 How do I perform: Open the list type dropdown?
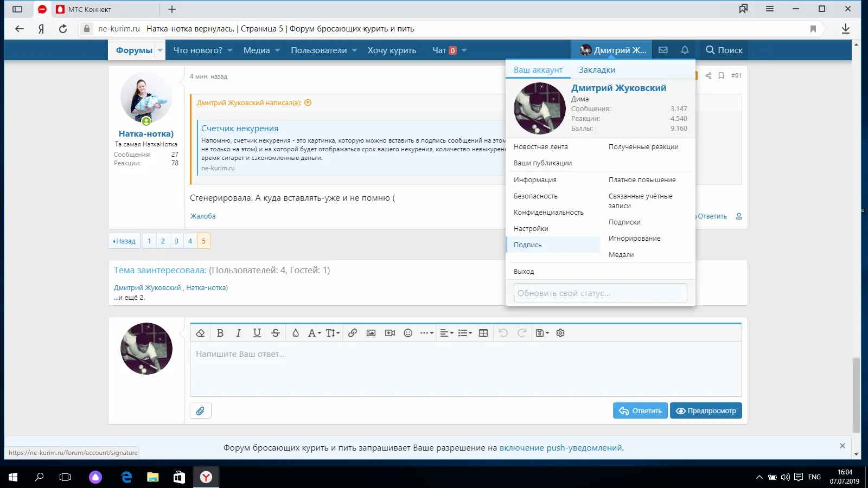465,333
